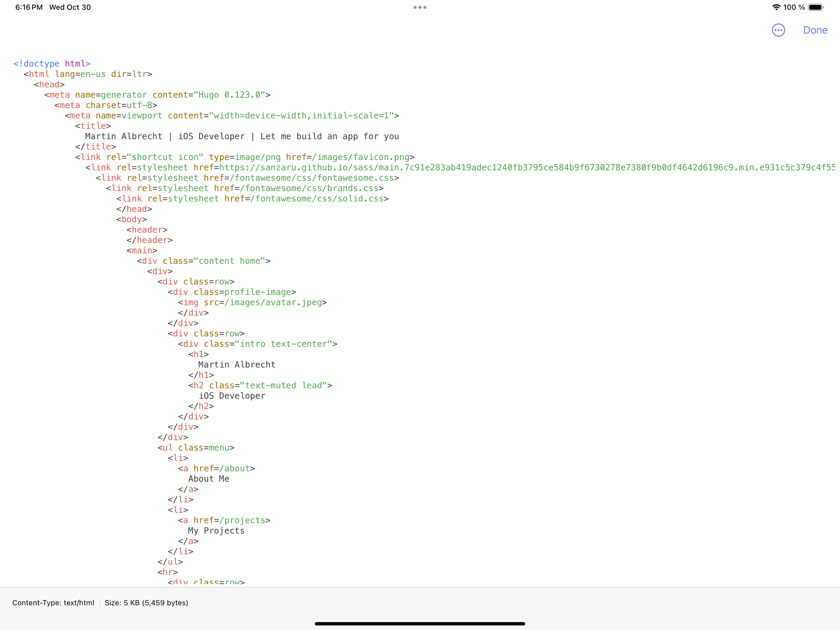This screenshot has width=840, height=630.
Task: Click the 'div class=profile-image' line
Action: tap(232, 292)
